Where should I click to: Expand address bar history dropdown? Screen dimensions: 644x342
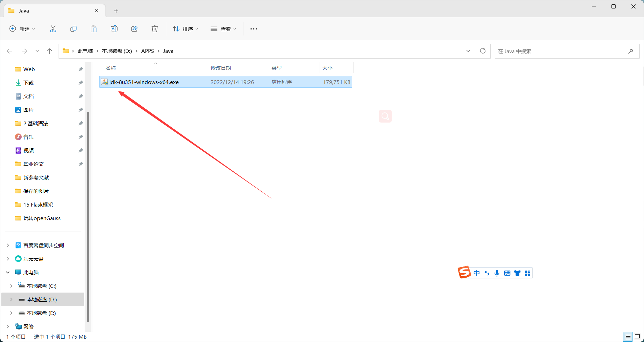coord(468,51)
